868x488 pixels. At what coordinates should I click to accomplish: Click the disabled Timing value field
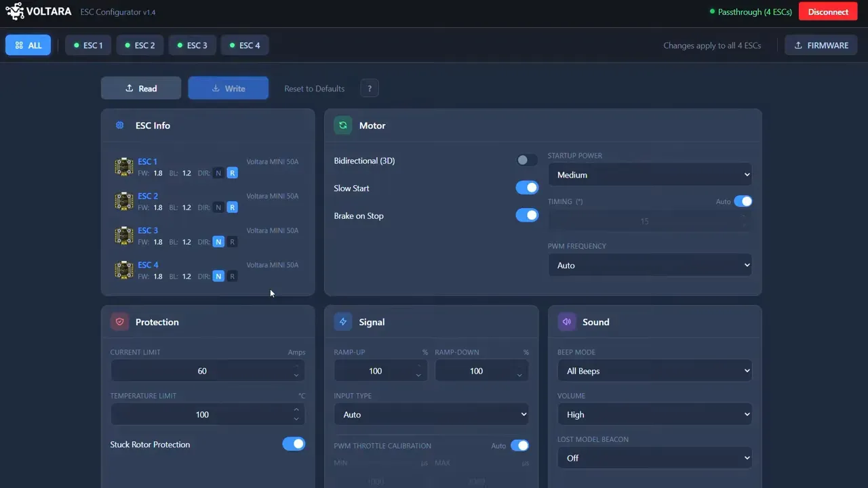pos(650,221)
